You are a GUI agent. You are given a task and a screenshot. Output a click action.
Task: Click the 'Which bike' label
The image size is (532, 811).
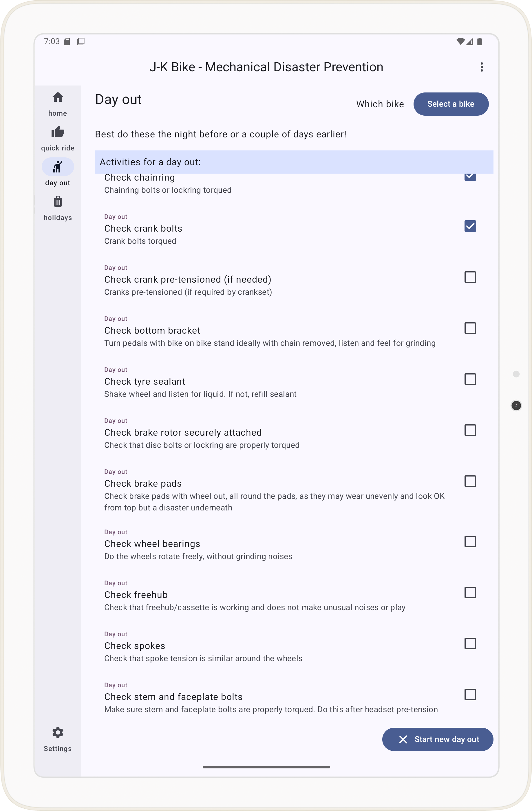point(380,104)
